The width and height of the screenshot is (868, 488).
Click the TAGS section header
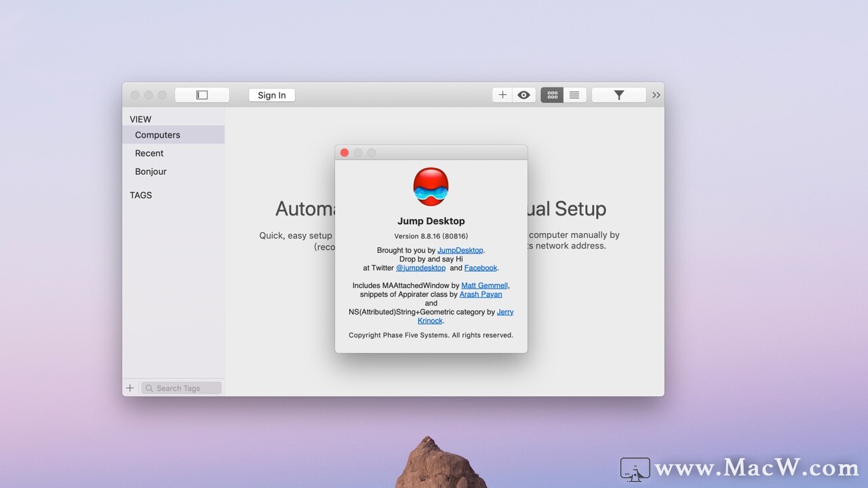coord(141,195)
